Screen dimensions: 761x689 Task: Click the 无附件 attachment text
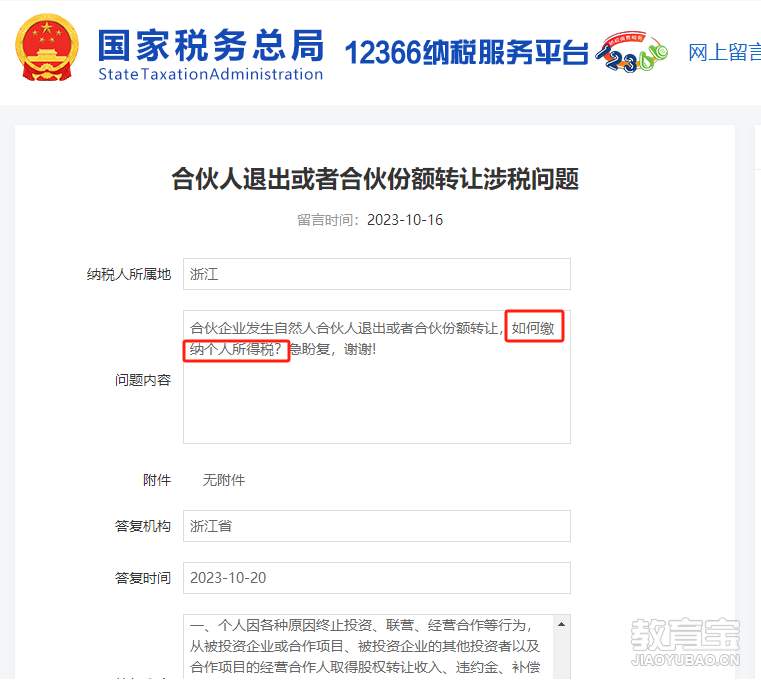click(x=224, y=480)
